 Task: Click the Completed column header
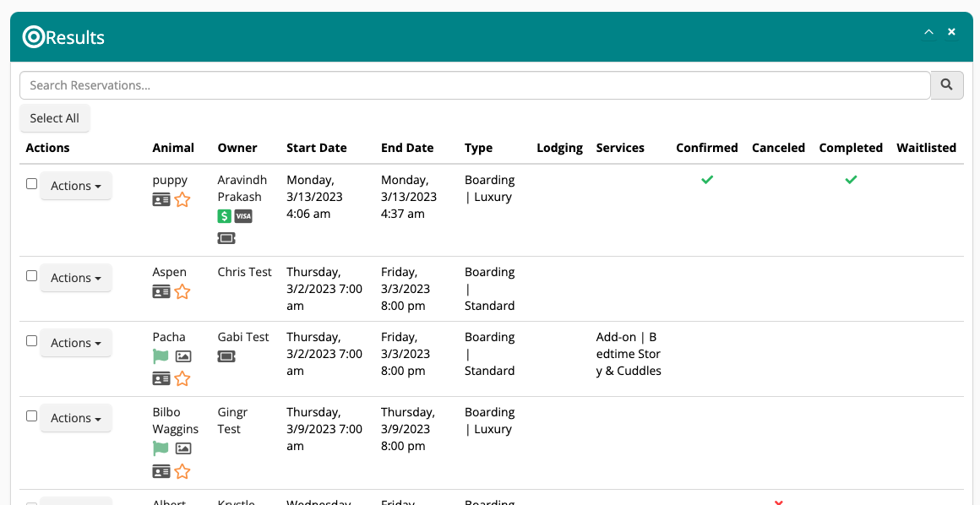[851, 148]
